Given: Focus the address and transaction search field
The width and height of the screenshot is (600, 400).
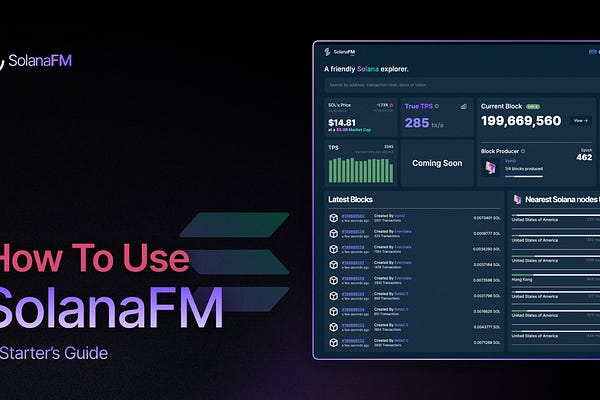Looking at the screenshot, I should click(462, 85).
